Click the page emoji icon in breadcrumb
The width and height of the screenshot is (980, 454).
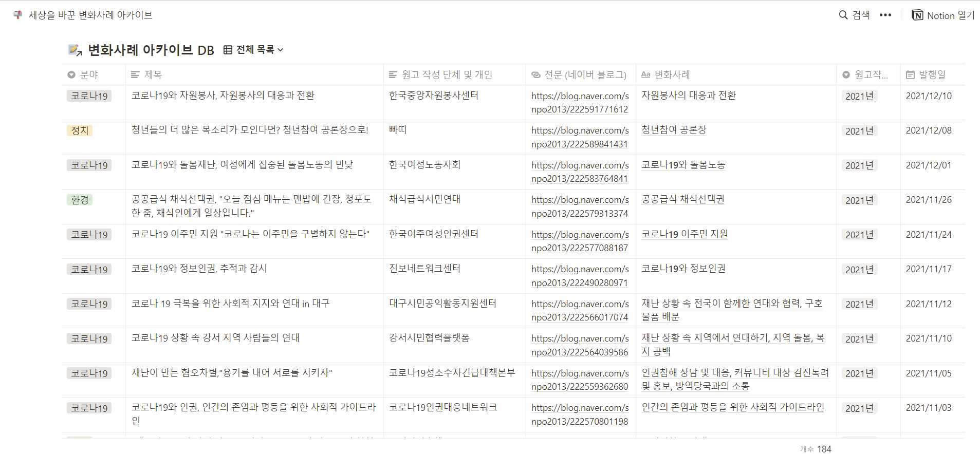pyautogui.click(x=18, y=15)
